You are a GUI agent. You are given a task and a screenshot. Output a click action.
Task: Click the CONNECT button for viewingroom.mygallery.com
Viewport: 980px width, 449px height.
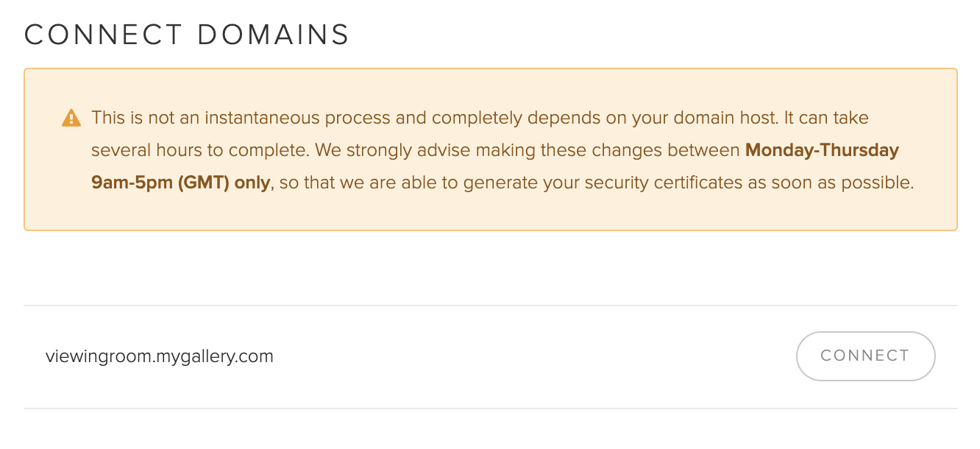865,356
